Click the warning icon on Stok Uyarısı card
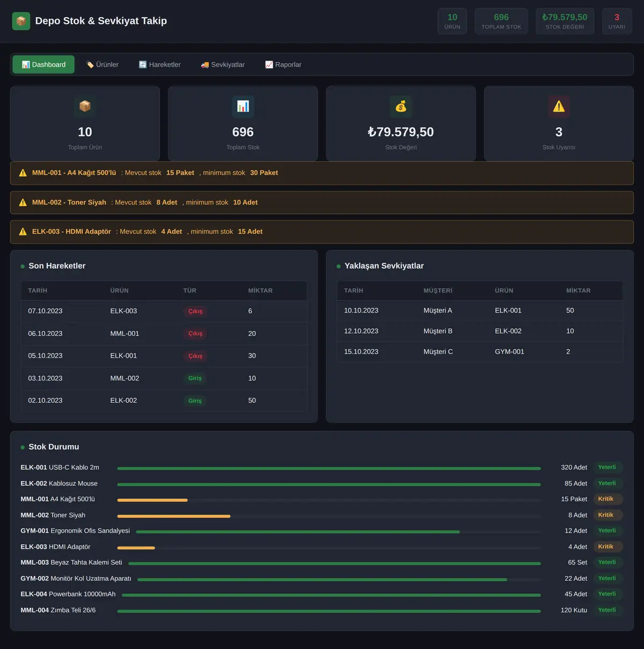644x649 pixels. [x=559, y=106]
